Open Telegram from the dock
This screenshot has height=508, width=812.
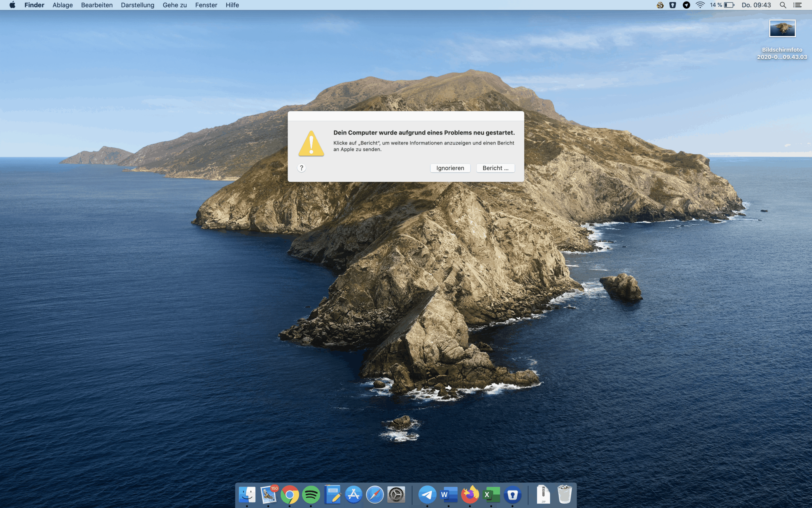click(427, 495)
